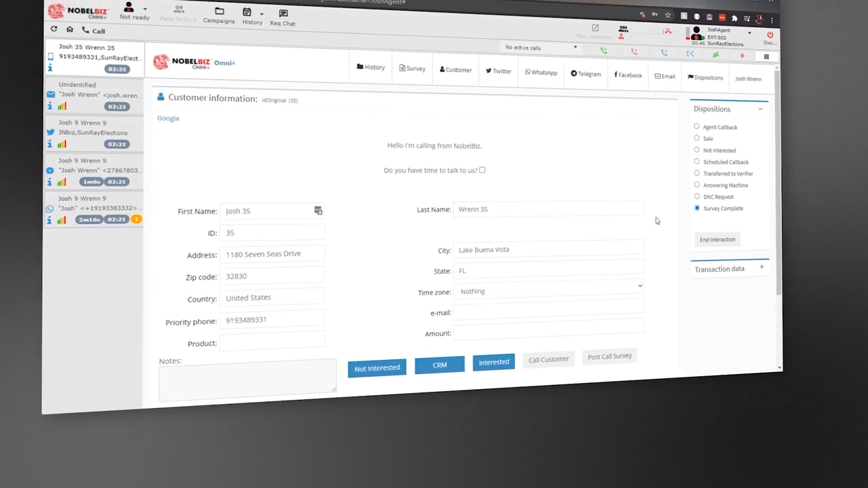Select the Not Interested disposition radio
The width and height of the screenshot is (868, 488).
pyautogui.click(x=696, y=150)
